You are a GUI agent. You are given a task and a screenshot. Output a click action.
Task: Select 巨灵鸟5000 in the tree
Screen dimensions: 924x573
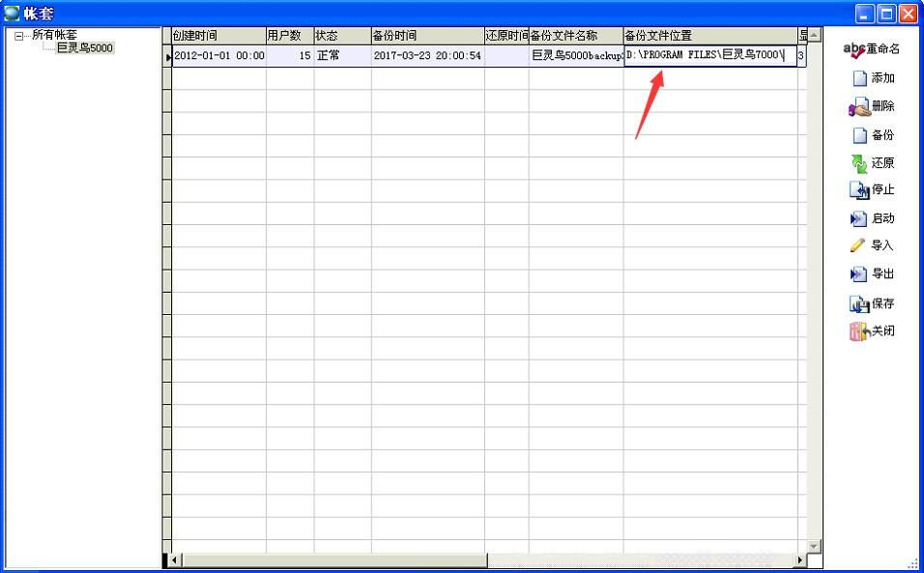coord(84,48)
